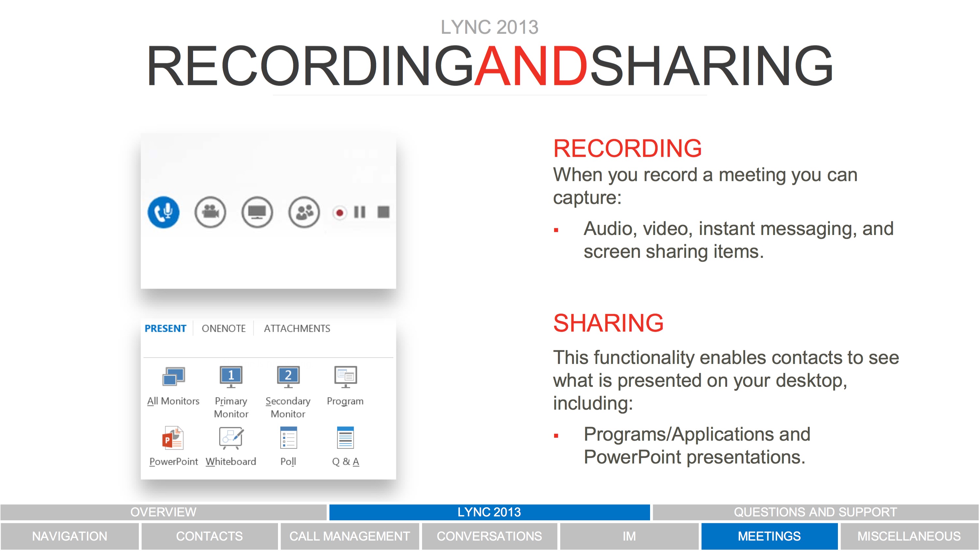Click the present monitor screen icon
Screen dimensions: 980x551
coord(257,212)
